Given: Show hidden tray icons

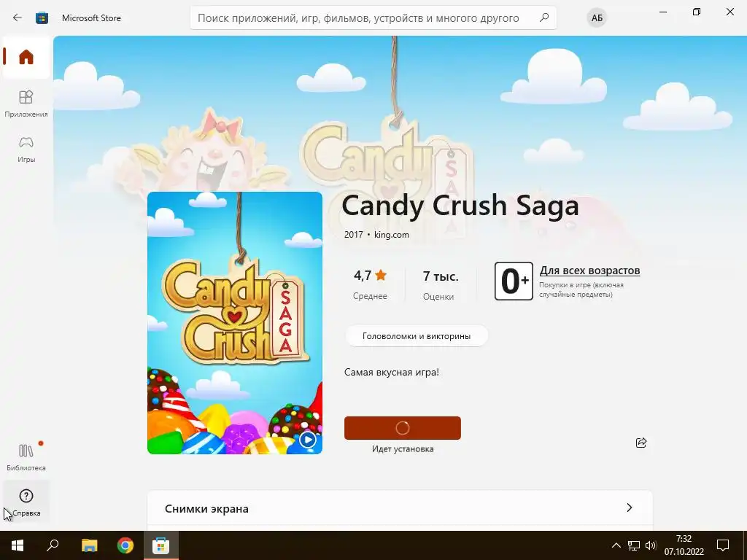Looking at the screenshot, I should (x=616, y=545).
